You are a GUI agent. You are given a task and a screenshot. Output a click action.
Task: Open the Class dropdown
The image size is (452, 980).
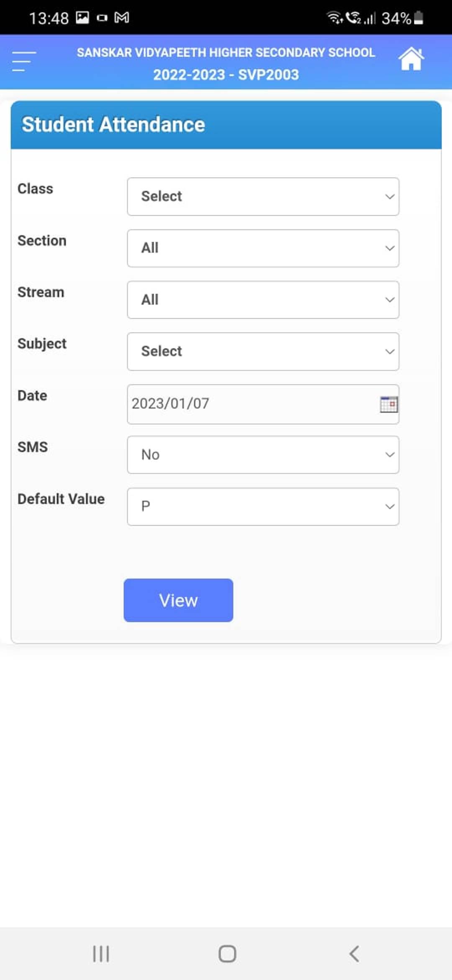click(x=263, y=196)
